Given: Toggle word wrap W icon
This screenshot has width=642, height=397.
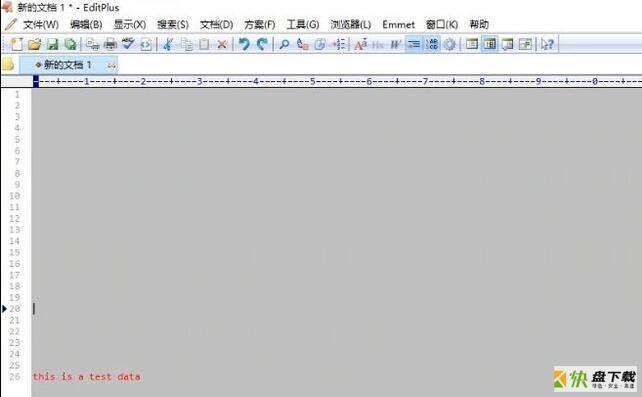Looking at the screenshot, I should [x=396, y=44].
